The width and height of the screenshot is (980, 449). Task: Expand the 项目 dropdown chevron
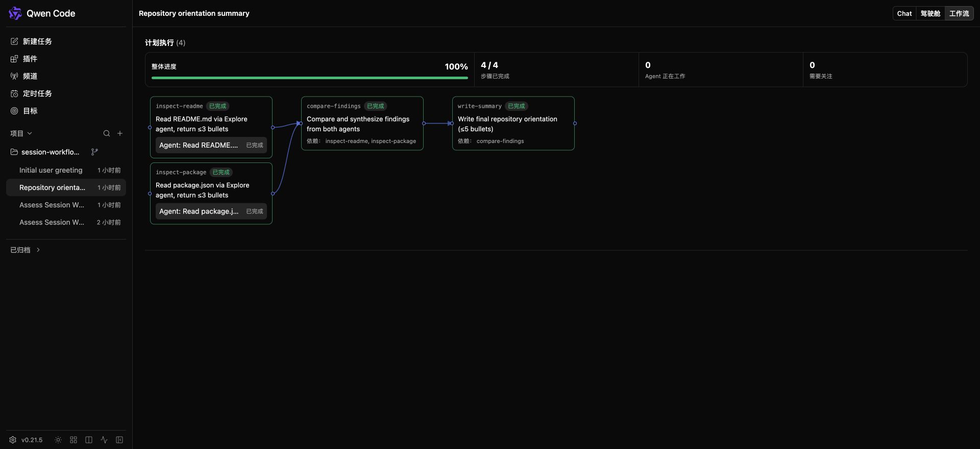[x=30, y=133]
